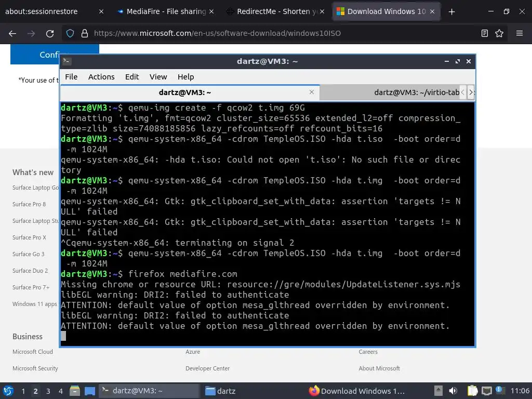The image size is (532, 399).
Task: Close the about:sessionrestore tab
Action: point(101,11)
